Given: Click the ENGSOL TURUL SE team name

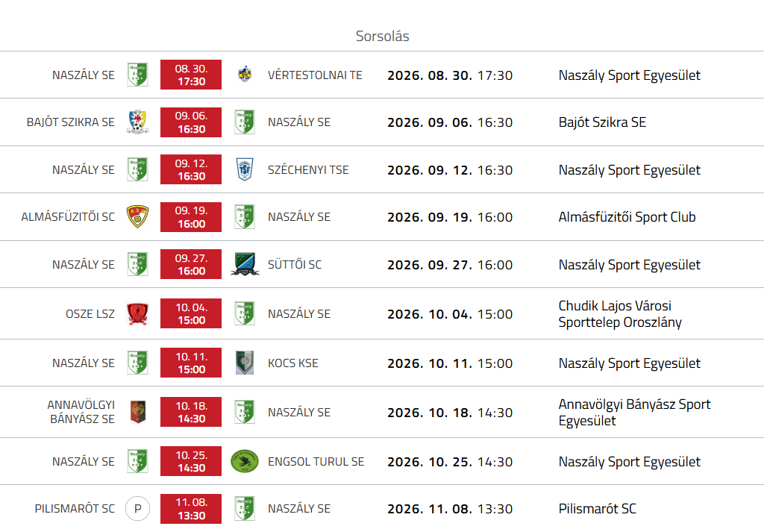Looking at the screenshot, I should pyautogui.click(x=316, y=461).
